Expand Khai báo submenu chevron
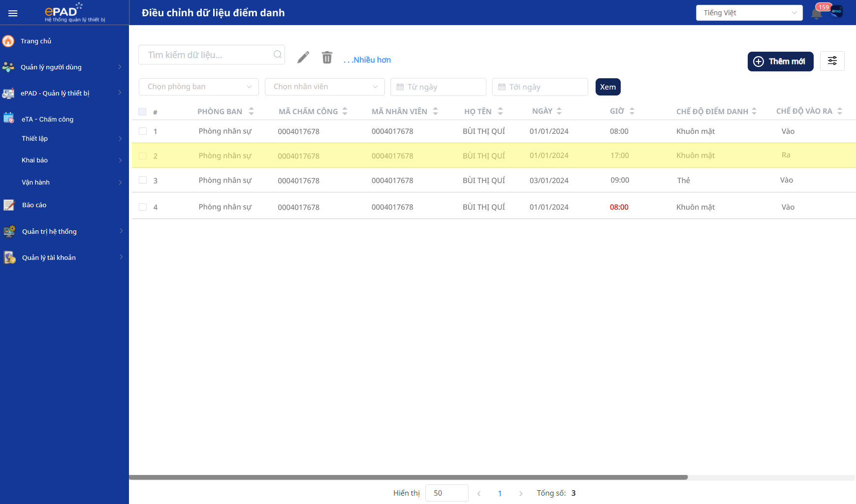This screenshot has height=504, width=856. tap(120, 160)
